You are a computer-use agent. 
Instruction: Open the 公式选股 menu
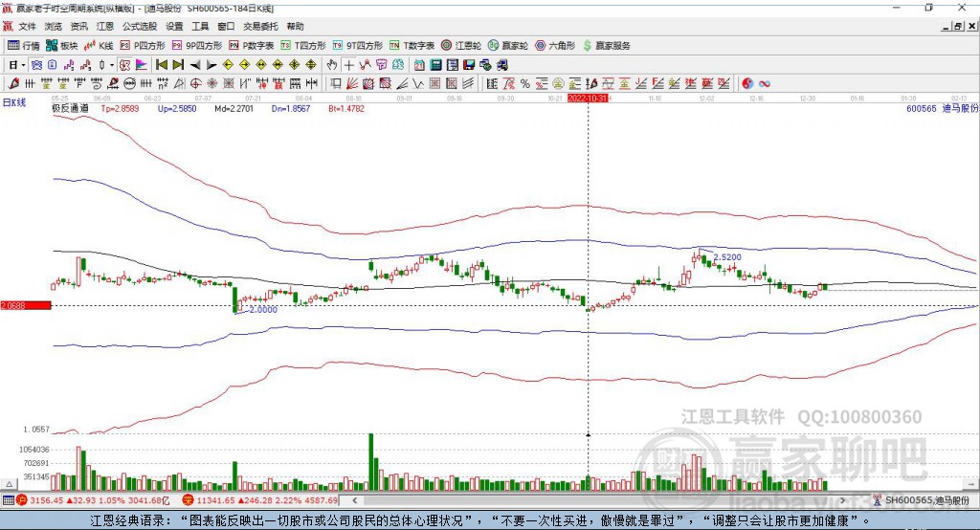point(140,27)
